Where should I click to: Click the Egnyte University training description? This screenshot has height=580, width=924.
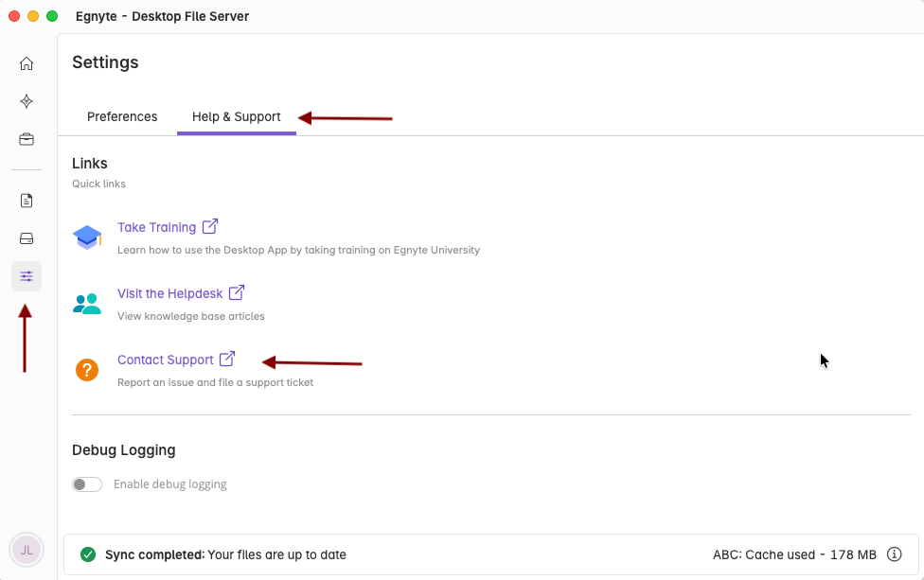[299, 250]
